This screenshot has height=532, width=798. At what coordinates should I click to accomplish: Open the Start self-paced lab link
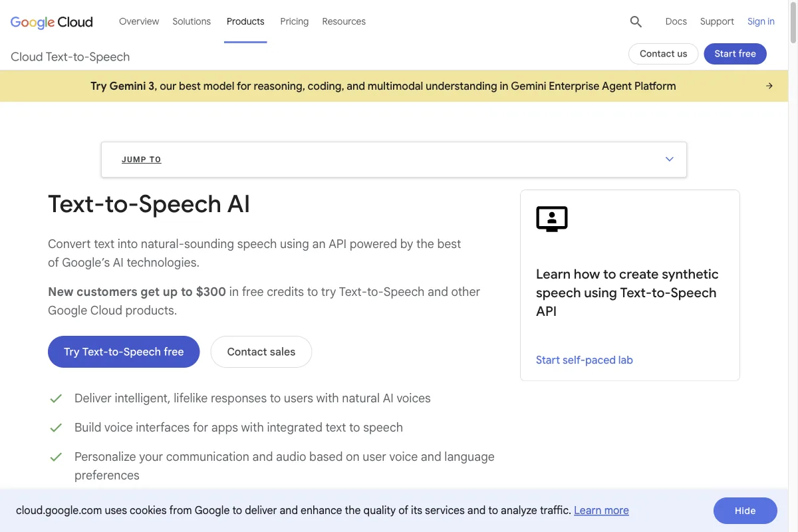(585, 360)
